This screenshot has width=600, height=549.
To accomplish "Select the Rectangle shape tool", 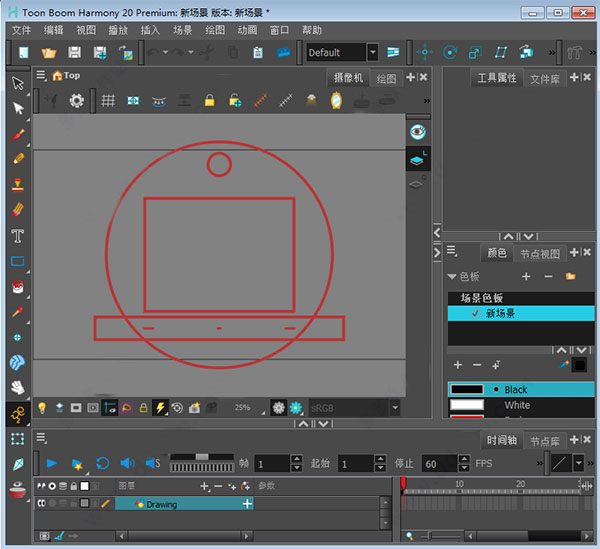I will (x=18, y=262).
